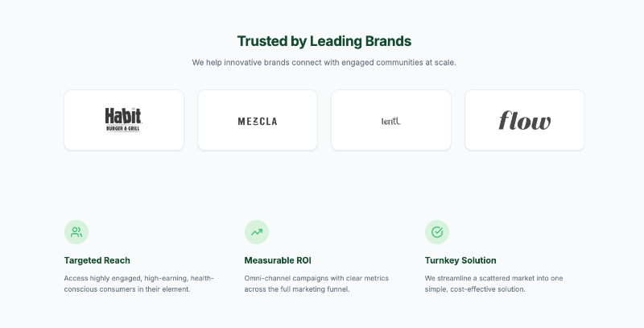Click the Targeted Reach people icon
644x328 pixels.
76,232
